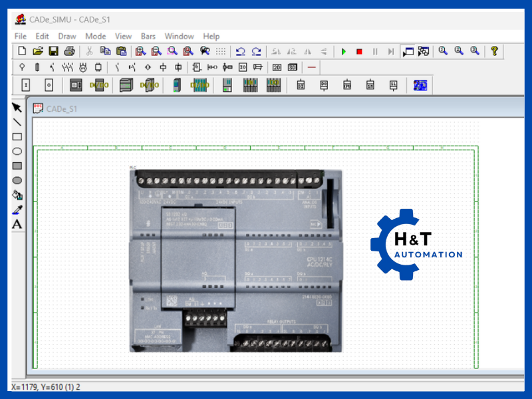Toggle the 3D view button

(x=292, y=67)
